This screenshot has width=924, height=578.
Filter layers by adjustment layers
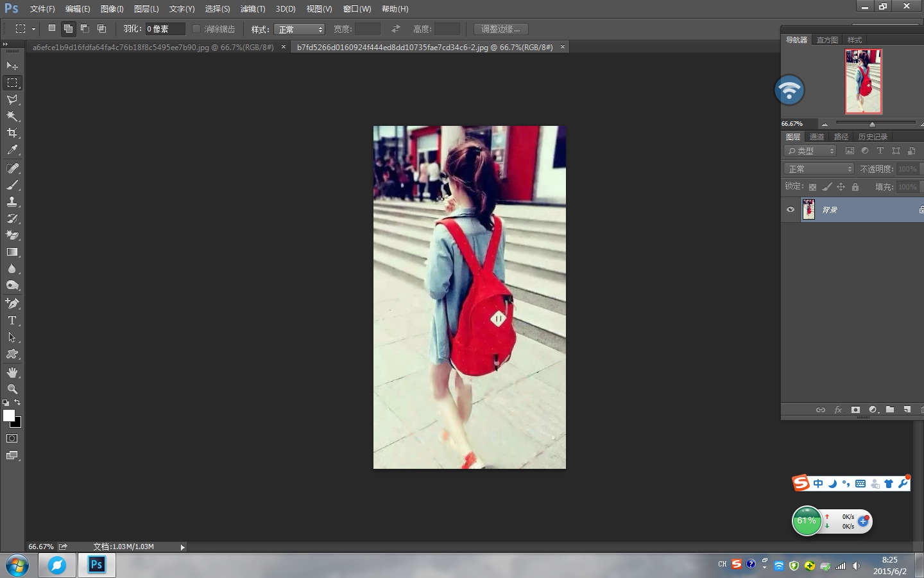coord(865,151)
